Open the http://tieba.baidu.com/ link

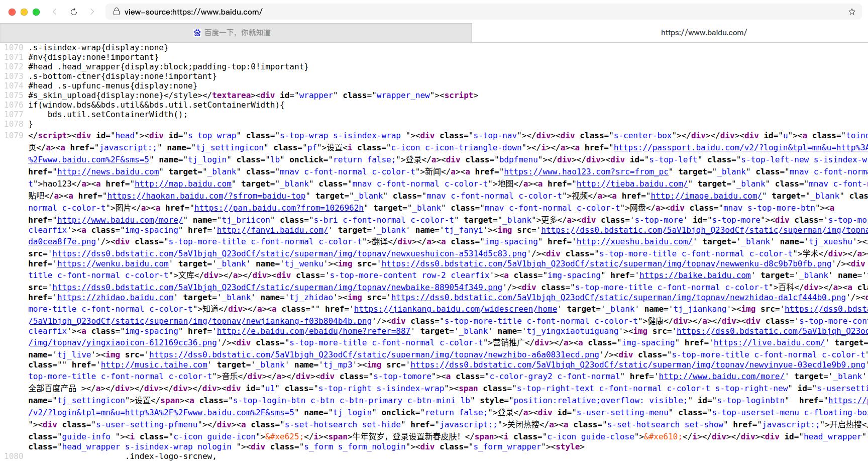632,183
